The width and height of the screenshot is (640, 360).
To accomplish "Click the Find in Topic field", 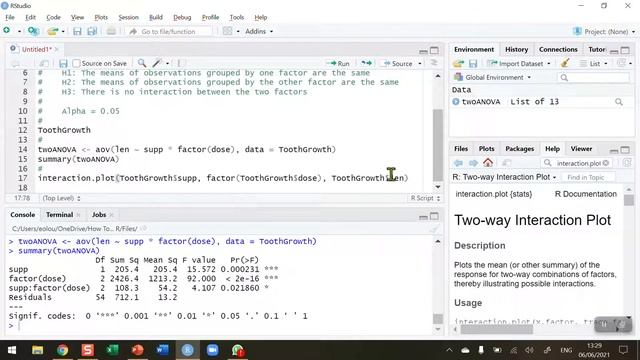I will click(x=588, y=177).
